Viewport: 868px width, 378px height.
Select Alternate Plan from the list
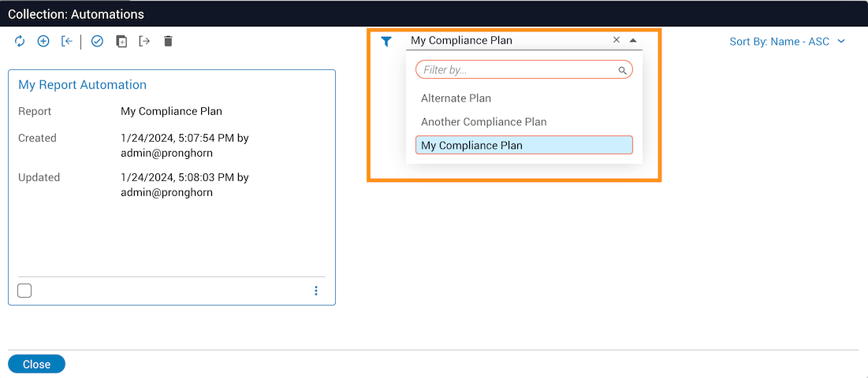[456, 98]
